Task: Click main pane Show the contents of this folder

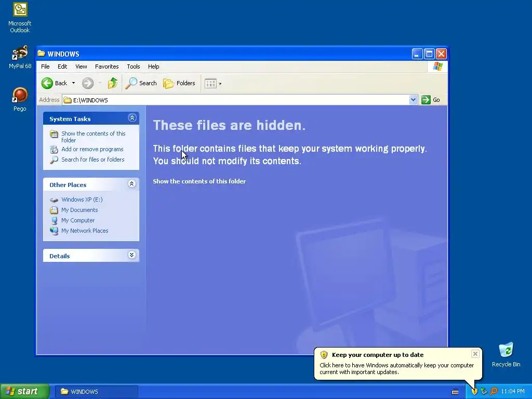Action: coord(199,181)
